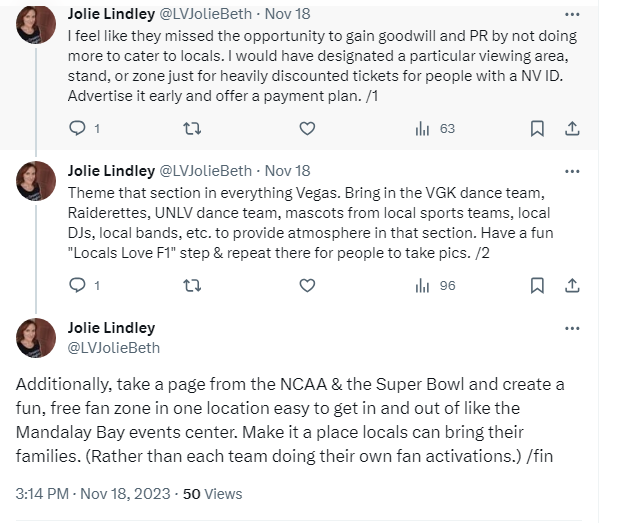Open Jolie Lindley's avatar on the /fin tweet

(x=36, y=338)
